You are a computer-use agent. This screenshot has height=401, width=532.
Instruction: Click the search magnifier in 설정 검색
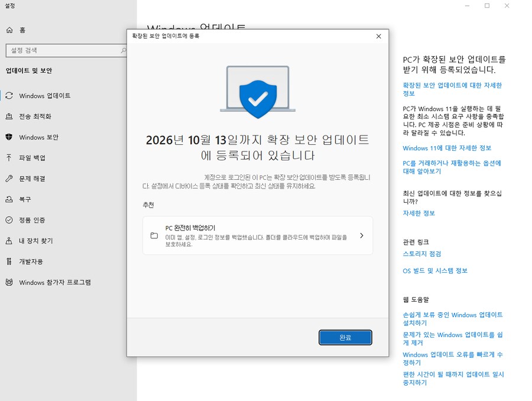[122, 51]
